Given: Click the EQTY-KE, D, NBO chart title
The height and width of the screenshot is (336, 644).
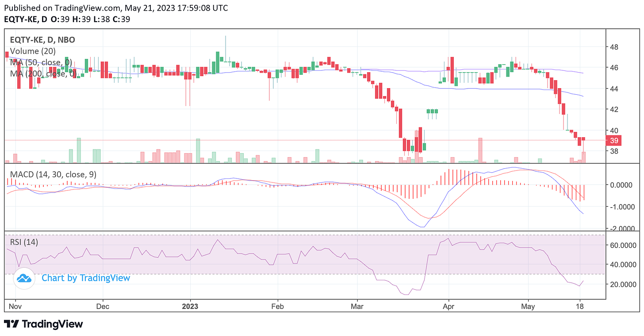Looking at the screenshot, I should [42, 40].
